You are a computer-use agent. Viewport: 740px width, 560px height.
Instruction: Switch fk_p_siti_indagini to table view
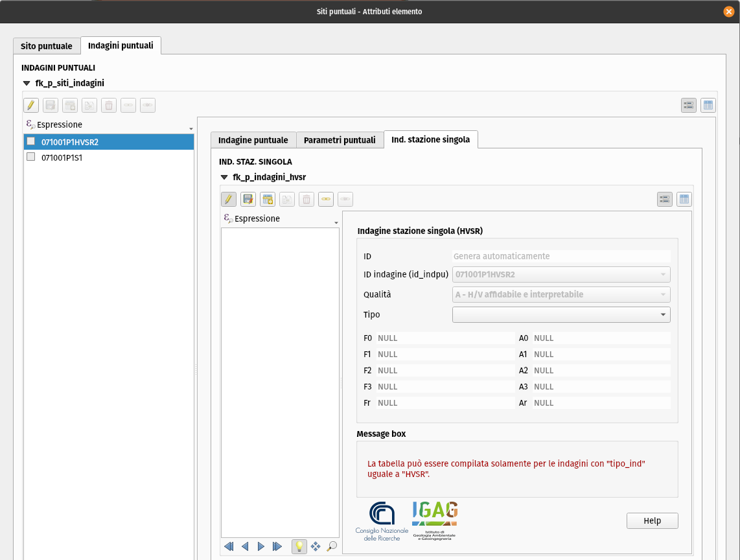[x=708, y=105]
